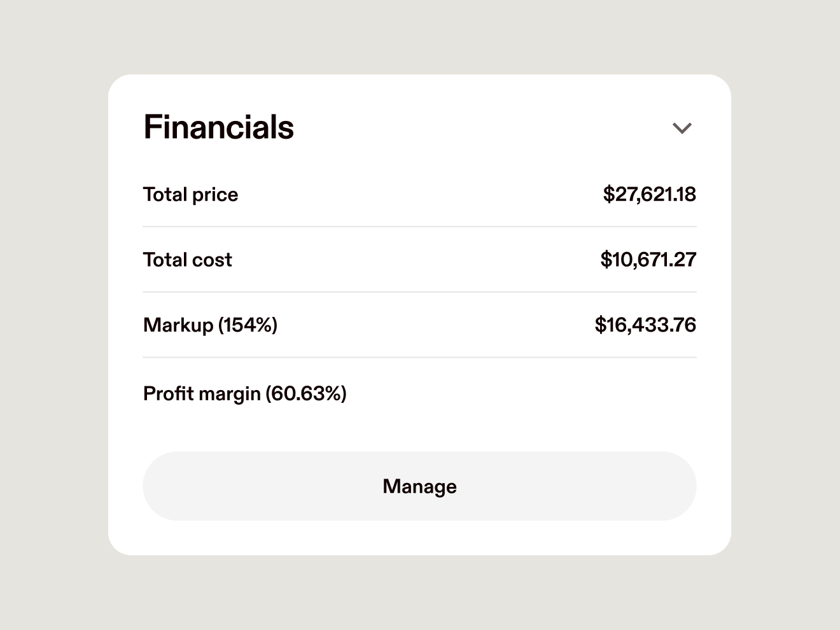Image resolution: width=840 pixels, height=630 pixels.
Task: View profit margin percentage breakdown
Action: (x=245, y=393)
